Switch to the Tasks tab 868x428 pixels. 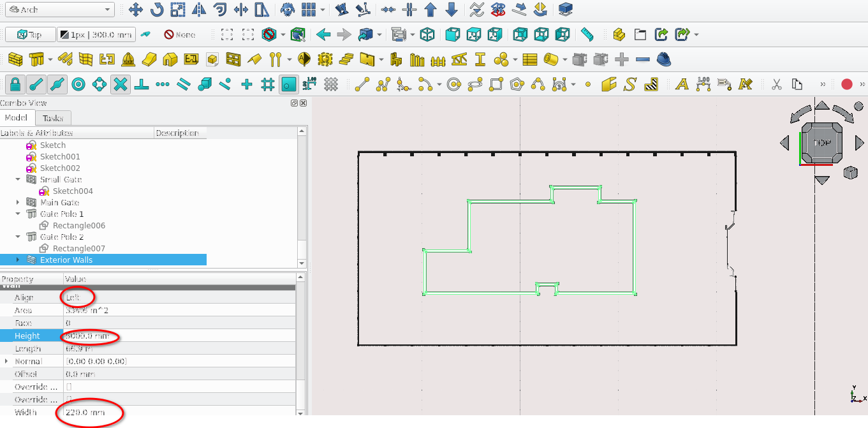click(x=54, y=118)
